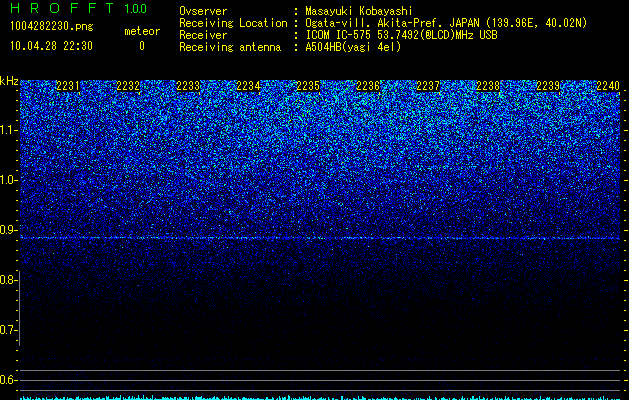Click the 2239 time marker
This screenshot has width=629, height=400.
[548, 86]
